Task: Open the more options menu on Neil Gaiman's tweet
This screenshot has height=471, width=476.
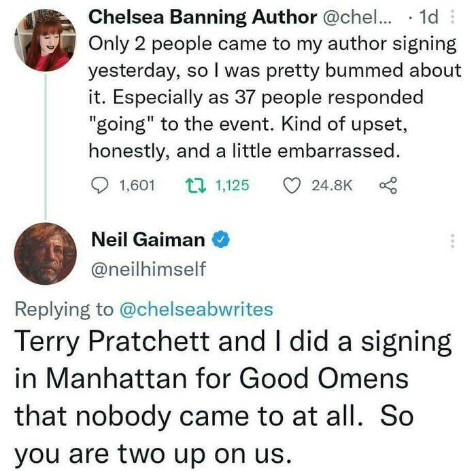Action: point(452,240)
